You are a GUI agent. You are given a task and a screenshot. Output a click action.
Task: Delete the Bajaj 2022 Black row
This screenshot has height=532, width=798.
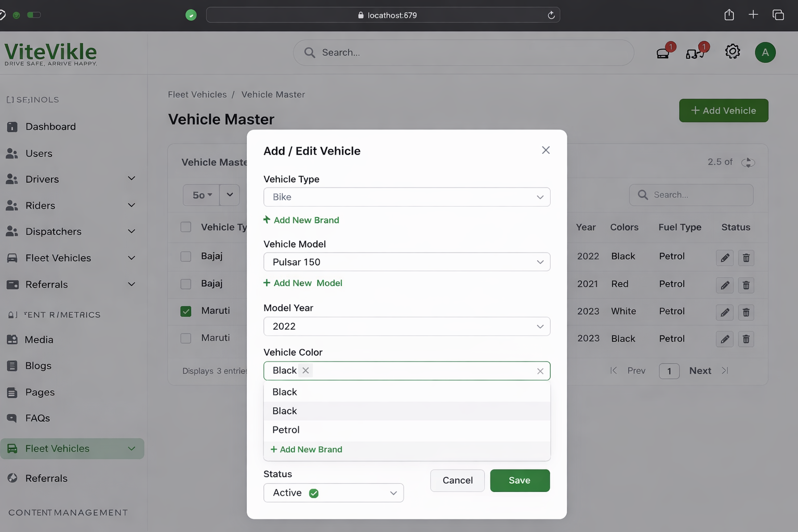click(746, 258)
